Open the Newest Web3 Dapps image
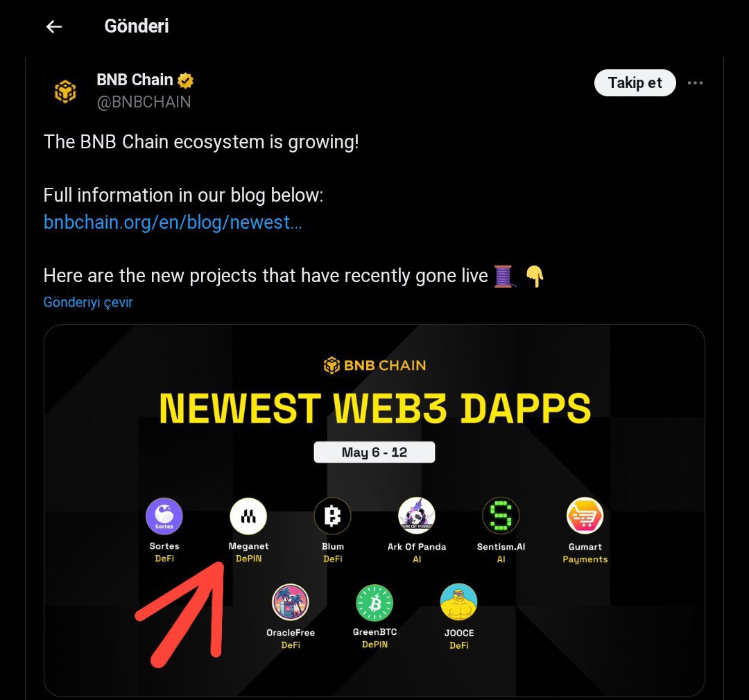Viewport: 749px width, 700px height. pyautogui.click(x=374, y=511)
